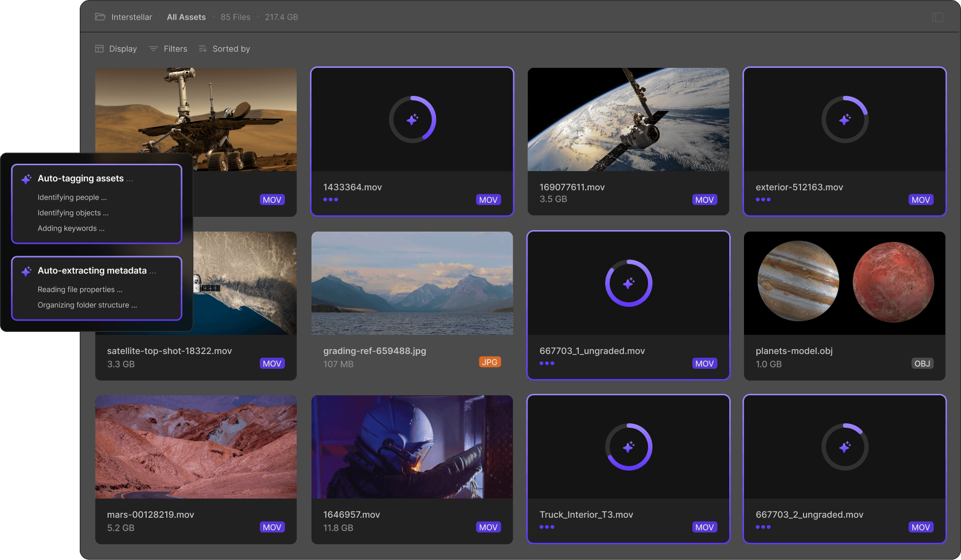Click the Adding keywords step
Screen dimensions: 961x560
71,228
